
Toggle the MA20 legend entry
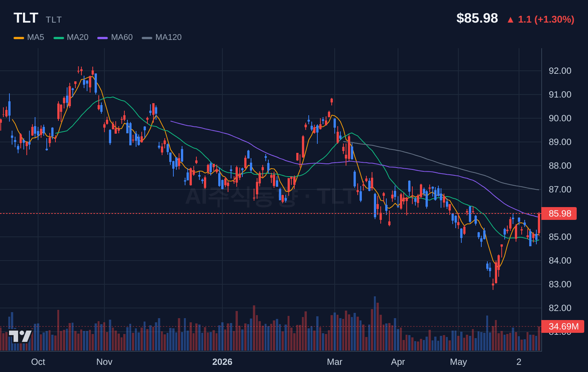click(71, 37)
